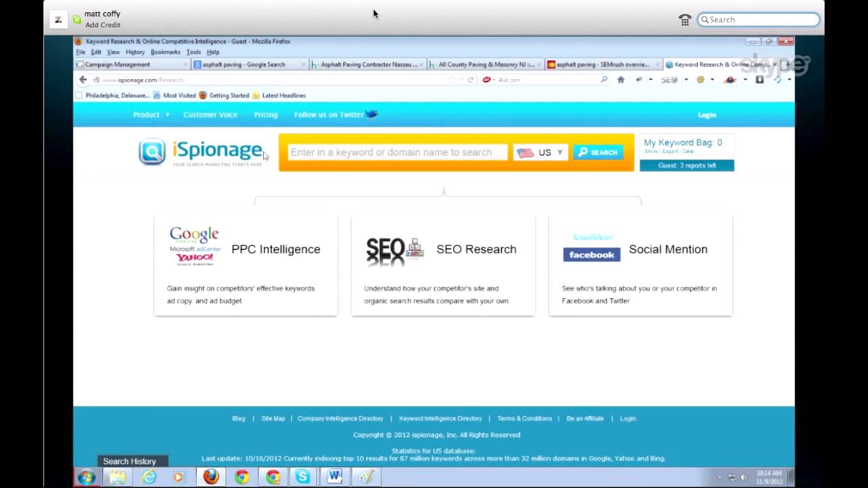This screenshot has width=868, height=488.
Task: Click the orange SEARCH button
Action: tap(598, 152)
